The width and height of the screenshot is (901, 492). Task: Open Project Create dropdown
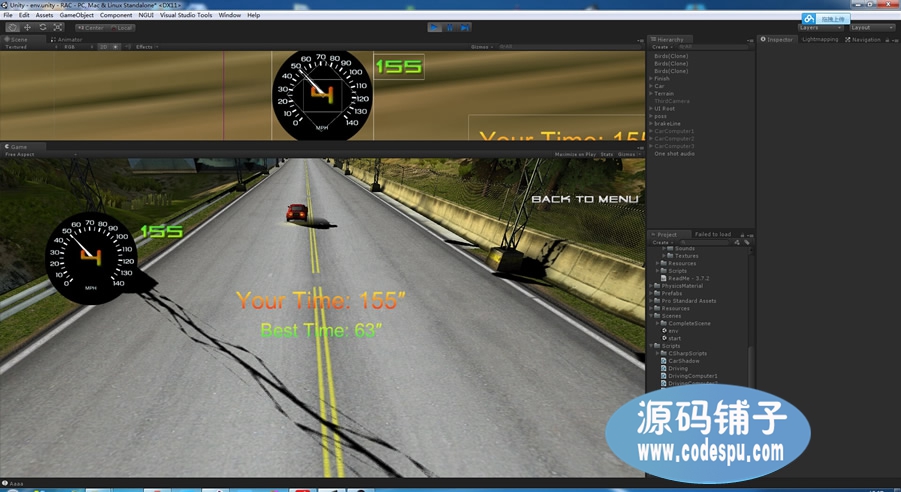click(661, 242)
